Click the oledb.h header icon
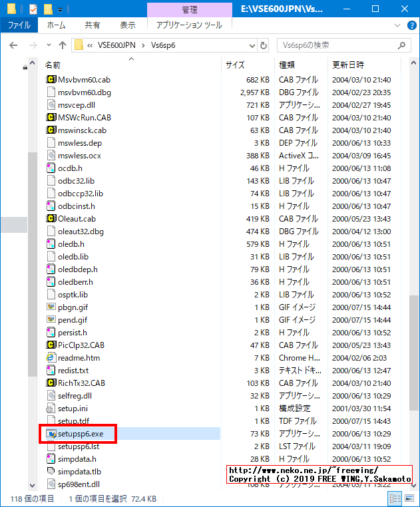The height and width of the screenshot is (507, 420). (x=51, y=244)
